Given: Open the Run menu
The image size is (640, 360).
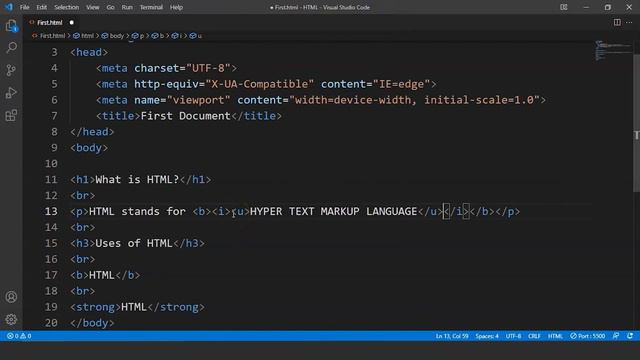Looking at the screenshot, I should tap(127, 7).
